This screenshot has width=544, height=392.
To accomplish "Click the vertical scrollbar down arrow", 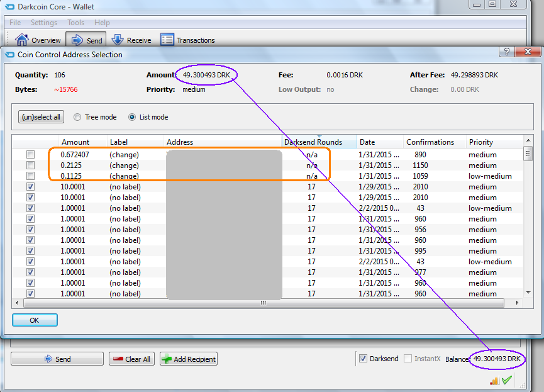I will click(x=528, y=293).
